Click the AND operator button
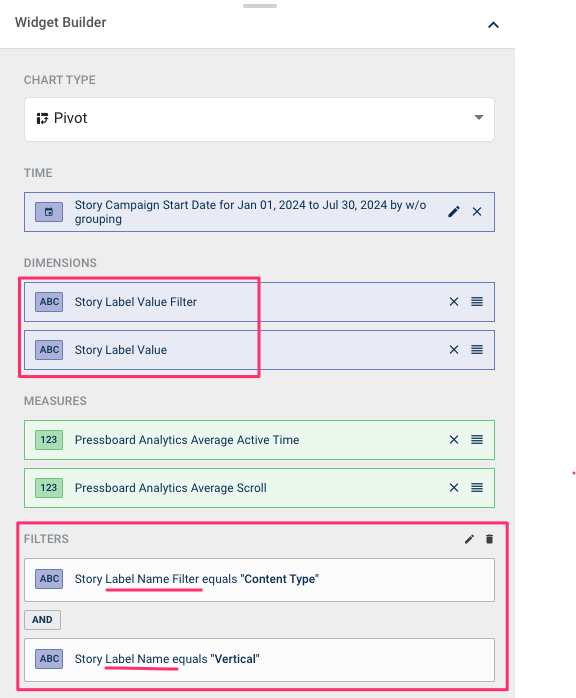Viewport: 576px width, 698px height. click(x=42, y=620)
